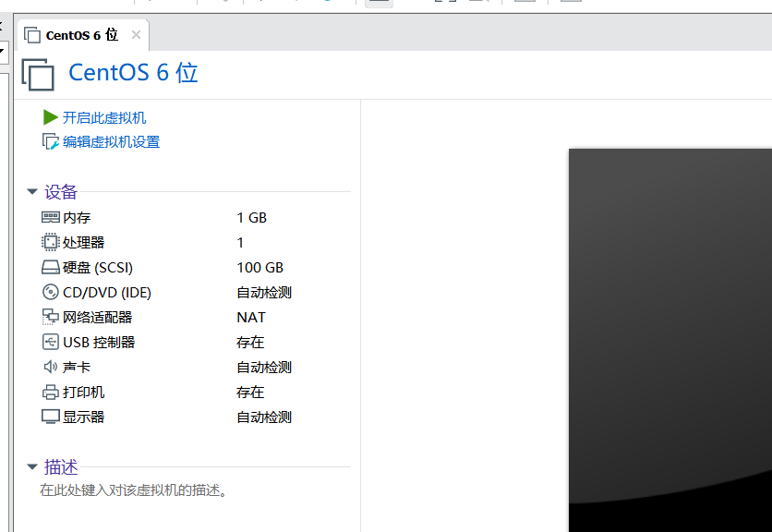Click the memory (内存) device icon
The image size is (772, 532).
coord(50,217)
